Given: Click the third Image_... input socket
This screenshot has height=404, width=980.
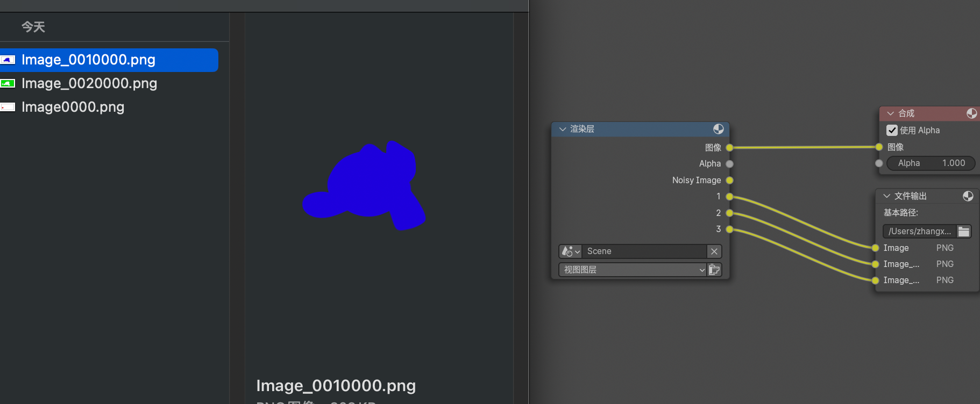Looking at the screenshot, I should 875,280.
